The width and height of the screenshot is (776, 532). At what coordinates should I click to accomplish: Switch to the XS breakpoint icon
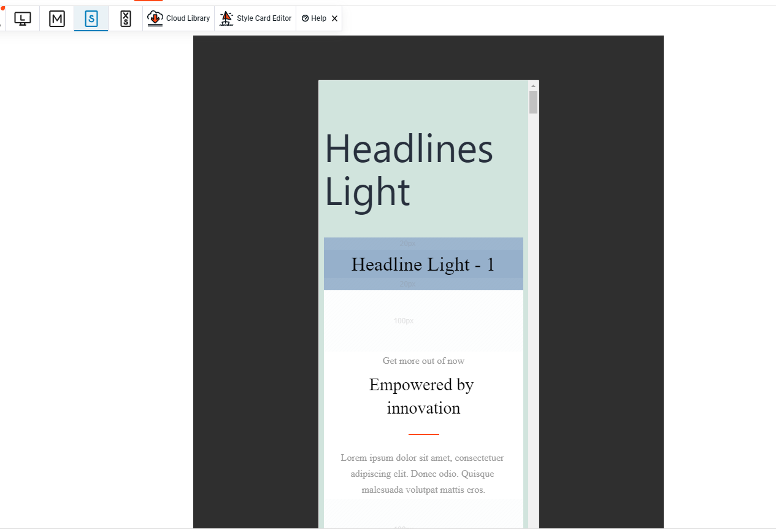pos(125,18)
